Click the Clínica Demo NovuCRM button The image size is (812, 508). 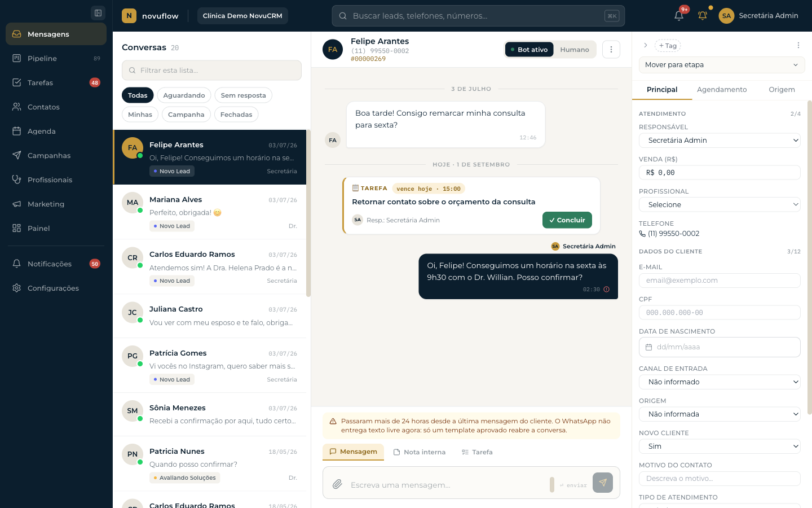tap(242, 16)
